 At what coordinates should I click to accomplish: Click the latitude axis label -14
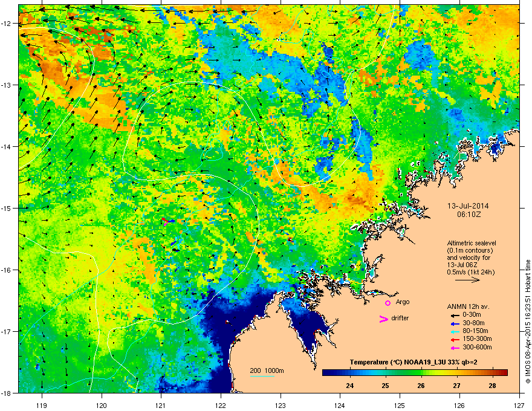pos(7,147)
